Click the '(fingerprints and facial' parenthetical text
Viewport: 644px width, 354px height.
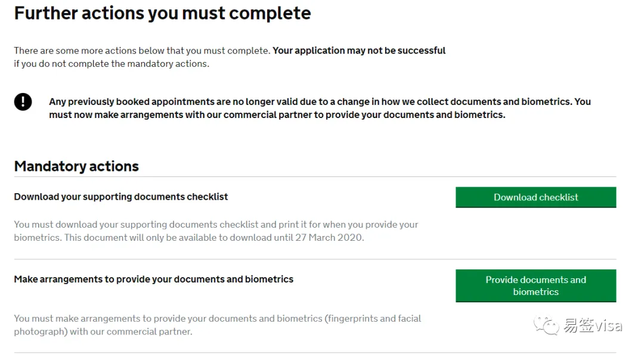tap(373, 318)
